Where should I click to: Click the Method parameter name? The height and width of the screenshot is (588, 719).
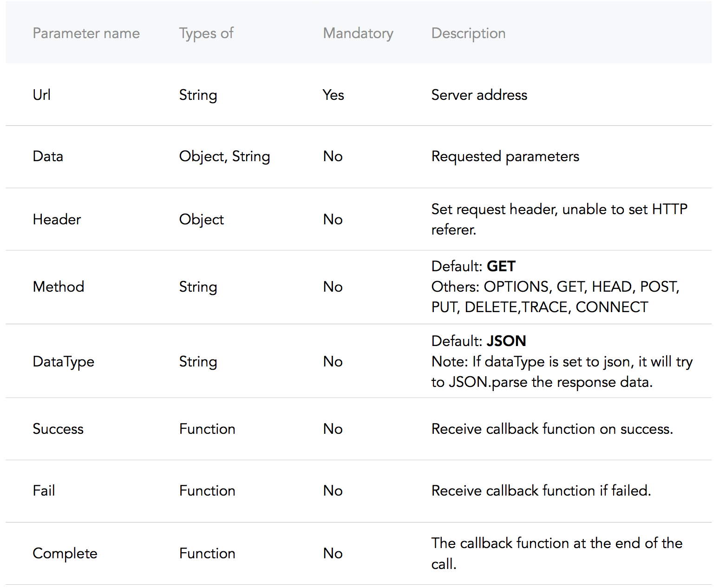coord(59,287)
